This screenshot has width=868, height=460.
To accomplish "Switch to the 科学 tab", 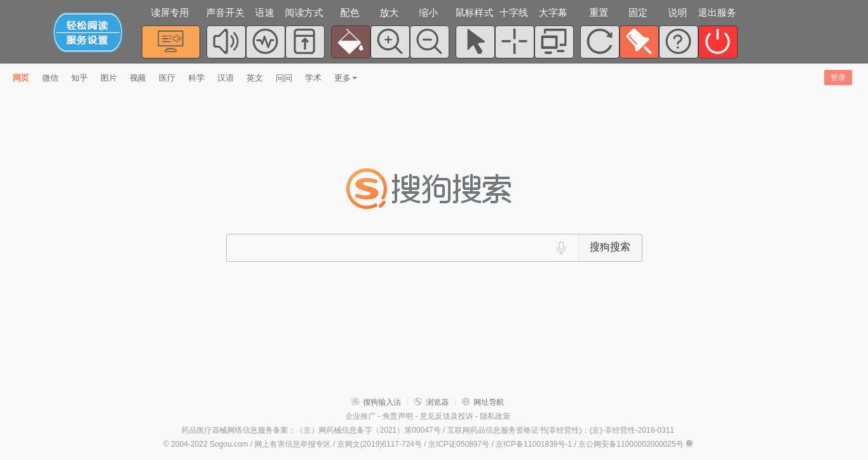I will coord(196,78).
